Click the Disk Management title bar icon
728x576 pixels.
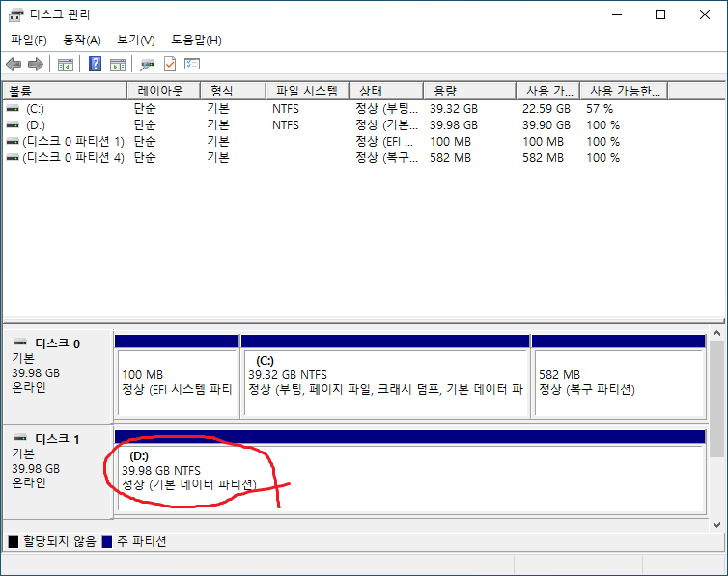[15, 14]
